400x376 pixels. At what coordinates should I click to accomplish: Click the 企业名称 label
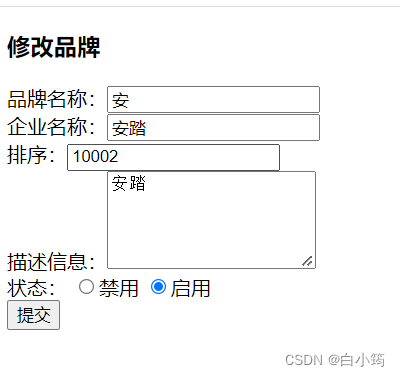click(51, 127)
